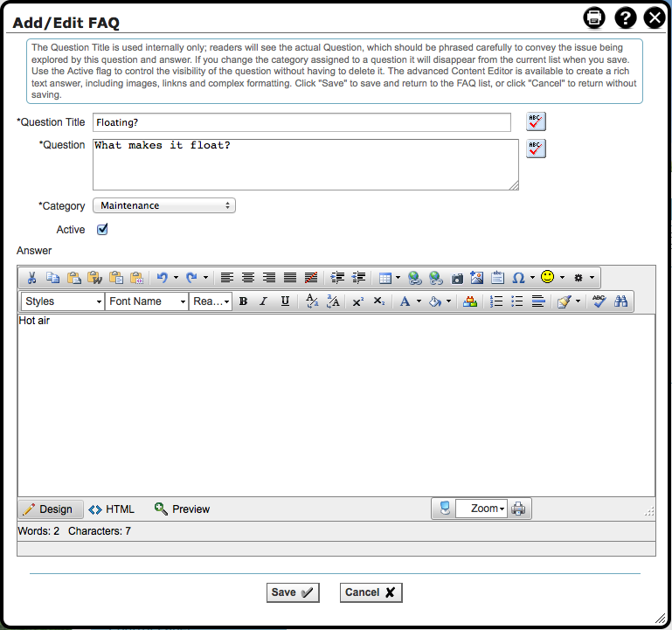The image size is (672, 630).
Task: Open the camera media icon
Action: [x=457, y=279]
